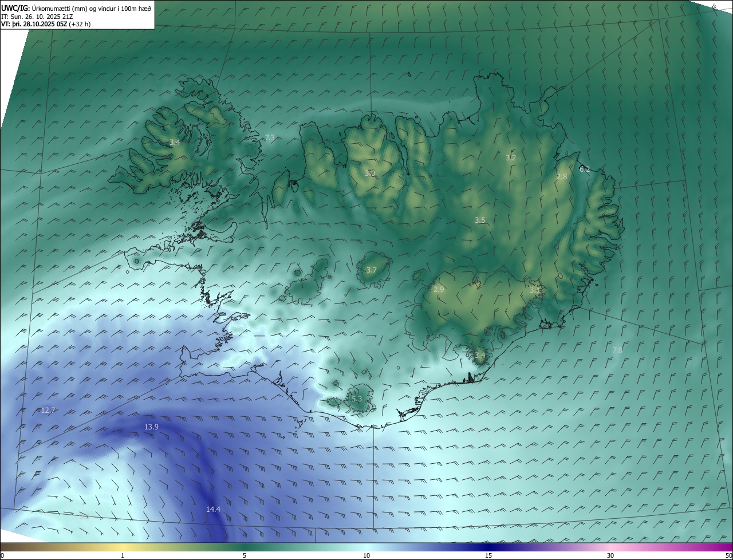Click the UWC/IG map title text
The image size is (733, 560).
pyautogui.click(x=15, y=8)
